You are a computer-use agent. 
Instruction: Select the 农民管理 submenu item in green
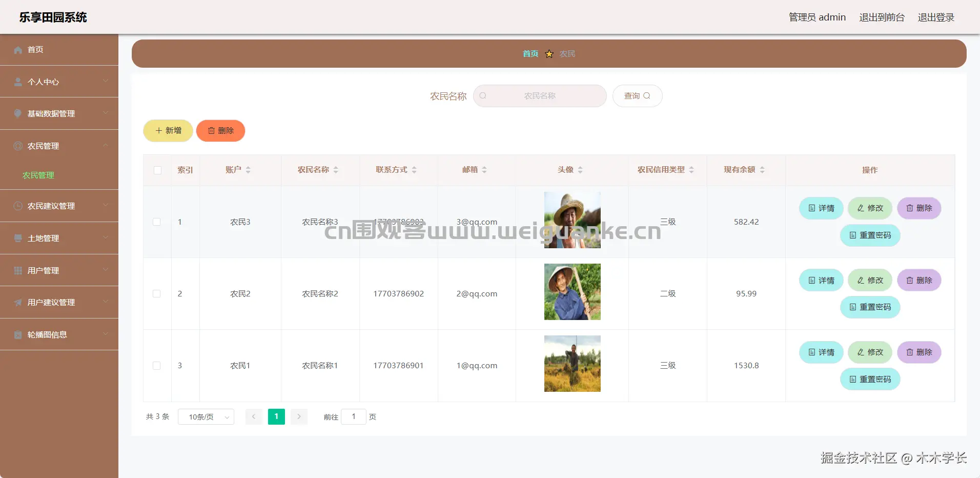38,175
